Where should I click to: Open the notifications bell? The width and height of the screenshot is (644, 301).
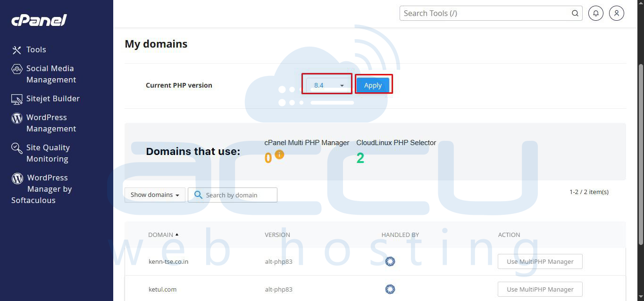[x=595, y=13]
